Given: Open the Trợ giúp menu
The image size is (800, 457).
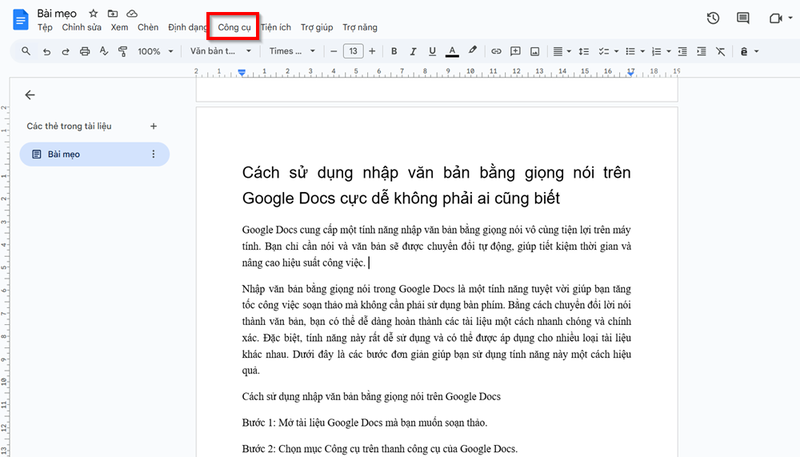Looking at the screenshot, I should tap(316, 27).
